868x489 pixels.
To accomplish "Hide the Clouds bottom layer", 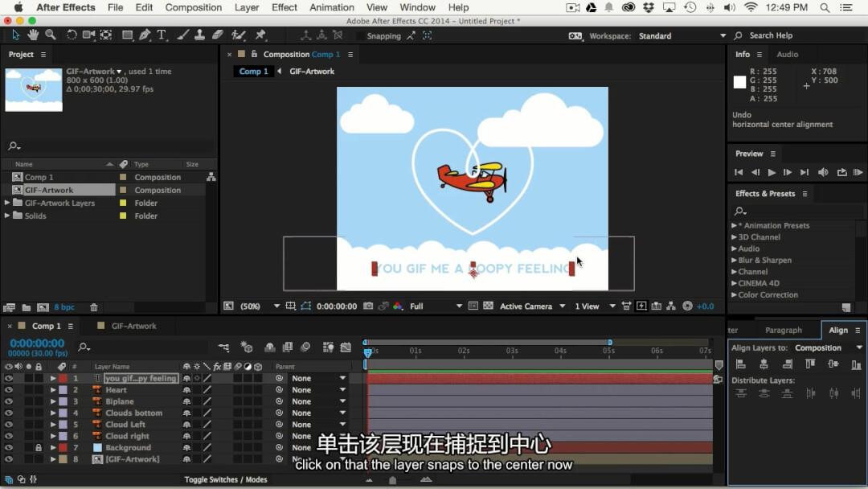I will point(8,413).
